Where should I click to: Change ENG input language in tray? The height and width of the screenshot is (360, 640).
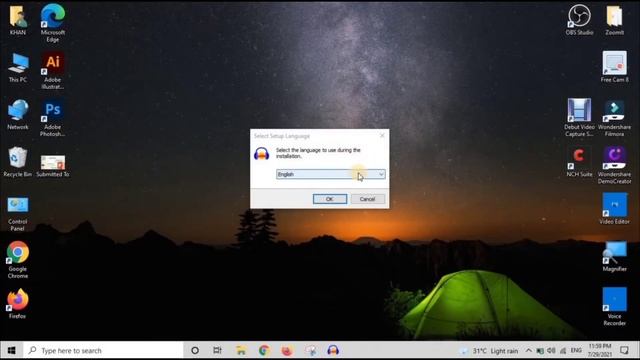[x=576, y=351]
